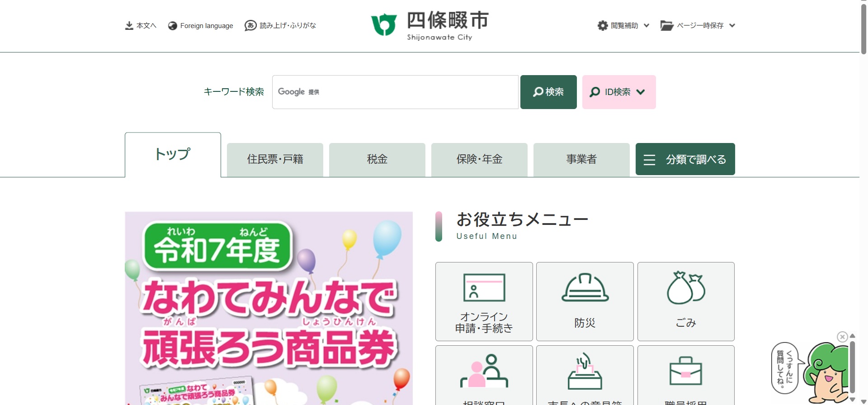Open the 税金 tab
The image size is (868, 405).
[377, 160]
